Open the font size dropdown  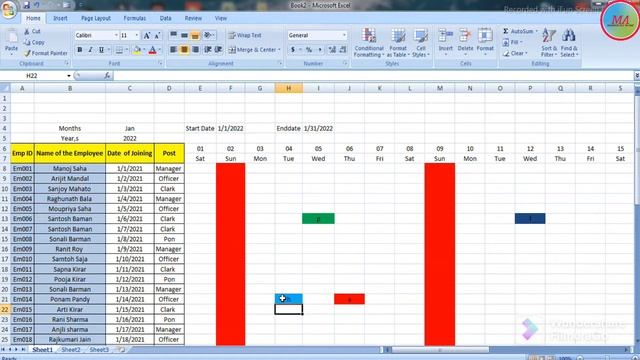tap(136, 36)
